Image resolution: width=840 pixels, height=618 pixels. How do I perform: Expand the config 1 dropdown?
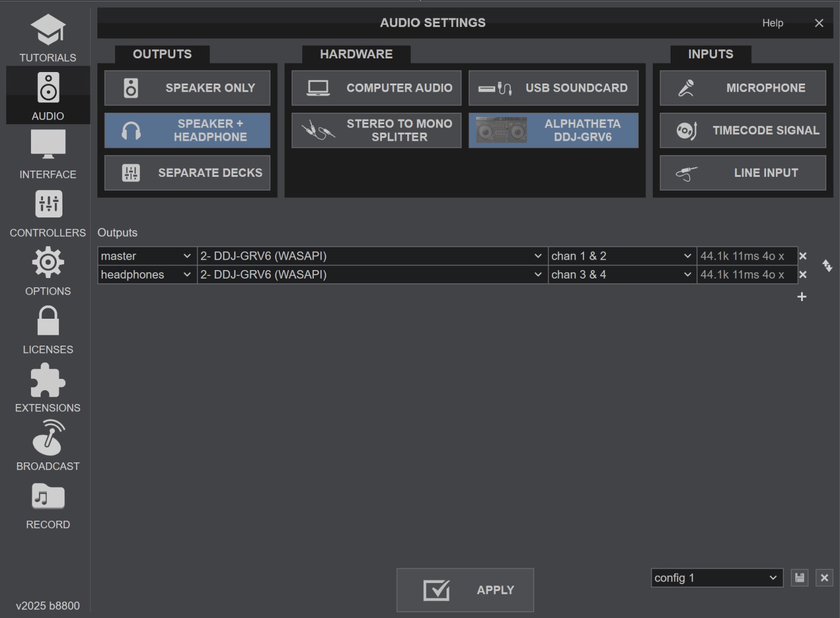[x=717, y=578]
